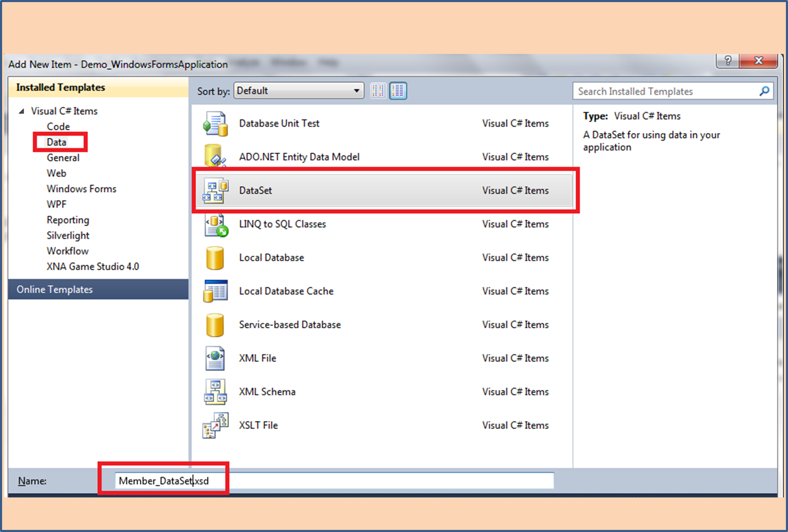Image resolution: width=788 pixels, height=532 pixels.
Task: Open the Online Templates section
Action: pyautogui.click(x=54, y=289)
